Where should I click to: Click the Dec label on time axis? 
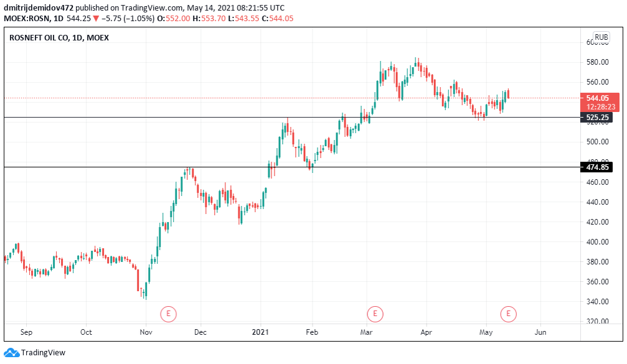(200, 332)
